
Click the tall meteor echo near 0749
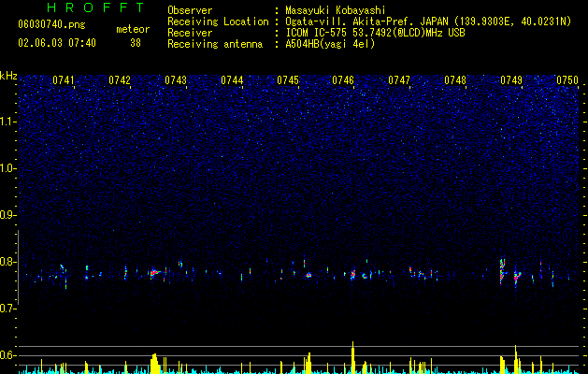tap(502, 270)
